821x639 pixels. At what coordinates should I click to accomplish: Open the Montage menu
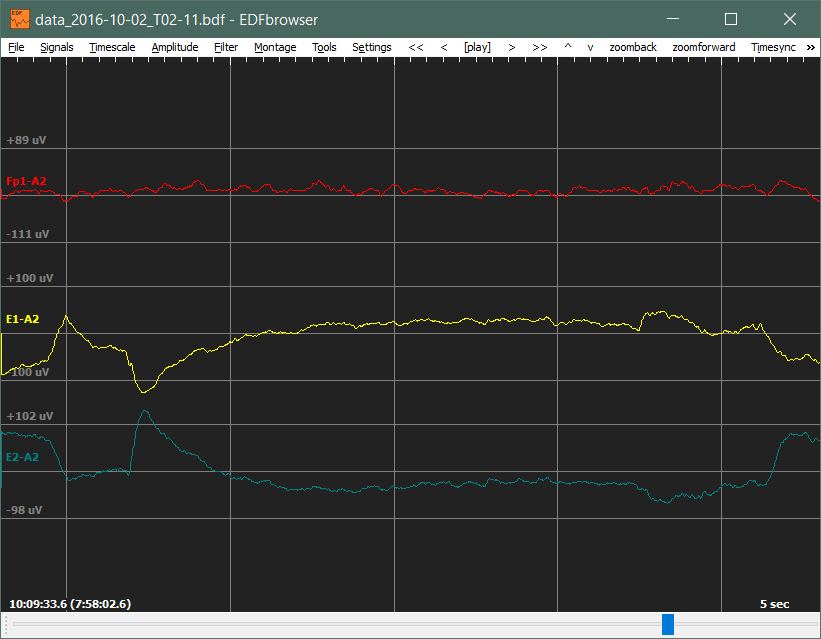pos(275,47)
